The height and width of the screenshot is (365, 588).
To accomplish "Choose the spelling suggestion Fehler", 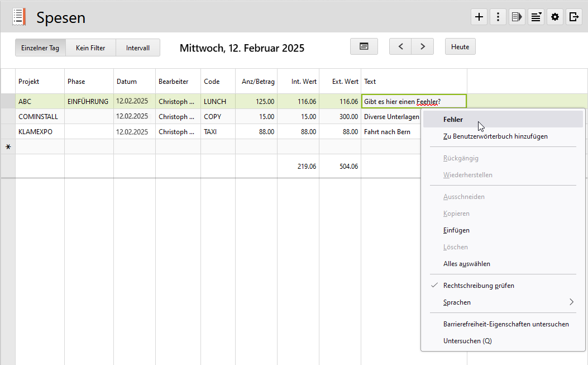I will tap(453, 120).
